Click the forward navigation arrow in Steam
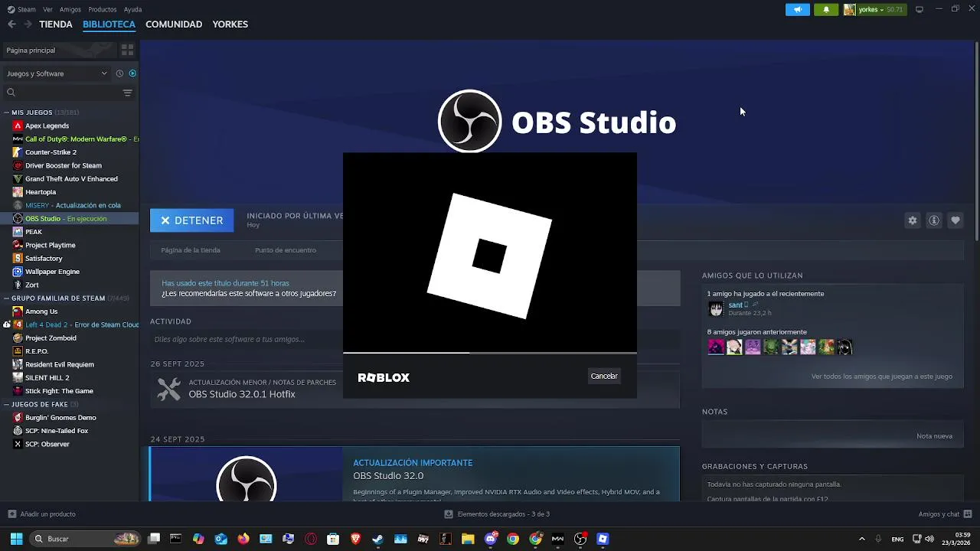Screen dimensions: 980x551 (28, 24)
